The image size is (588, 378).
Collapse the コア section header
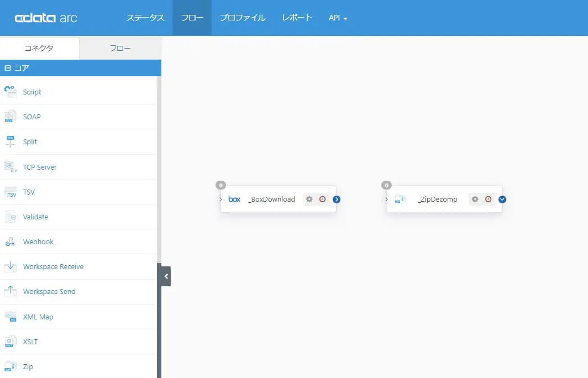click(x=81, y=68)
